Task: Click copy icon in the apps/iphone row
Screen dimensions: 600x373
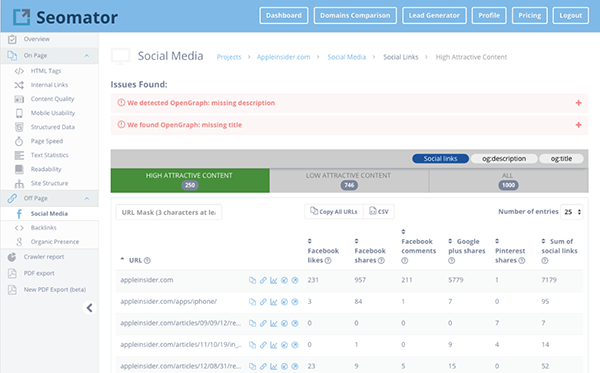Action: [253, 302]
